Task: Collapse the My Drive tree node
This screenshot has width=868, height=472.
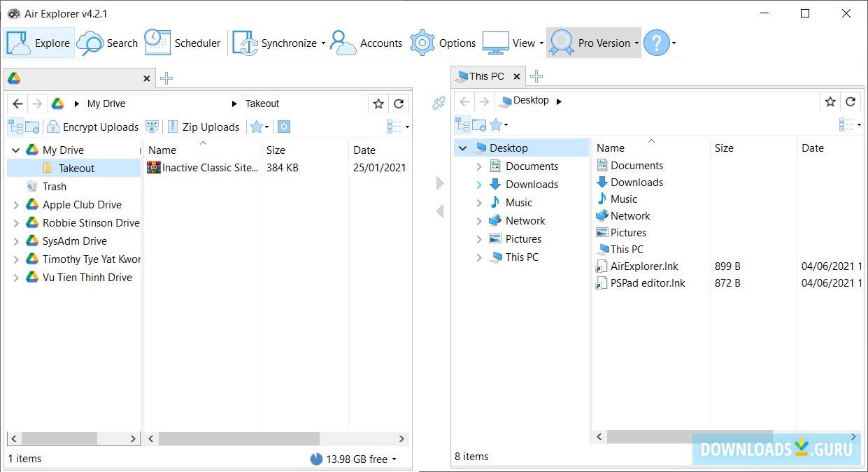Action: click(x=16, y=150)
